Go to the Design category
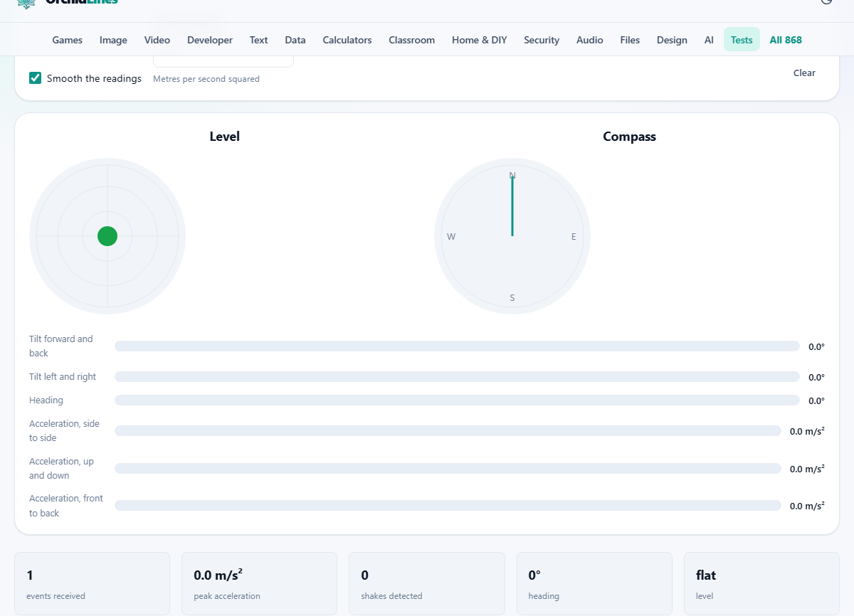Screen dimensions: 854x616 point(672,40)
